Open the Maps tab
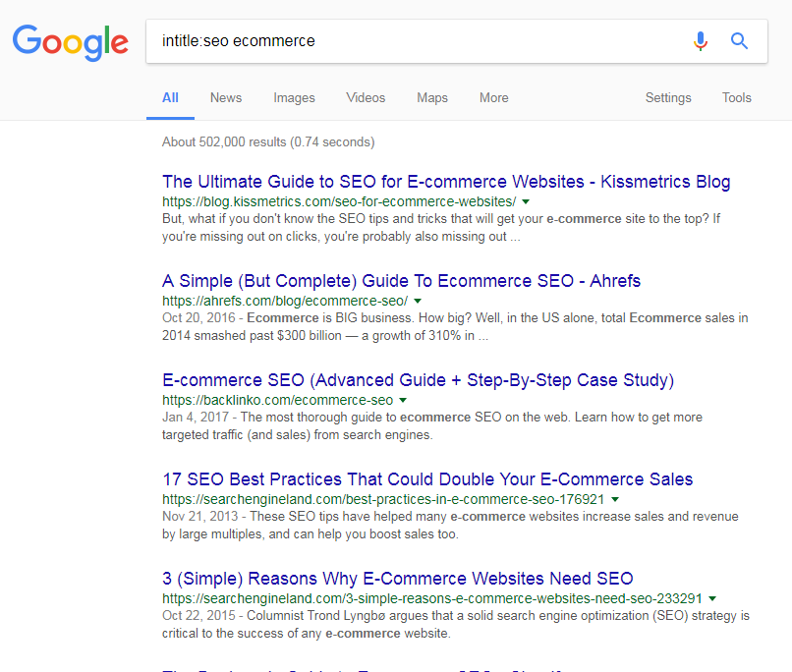This screenshot has height=672, width=792. (x=432, y=98)
